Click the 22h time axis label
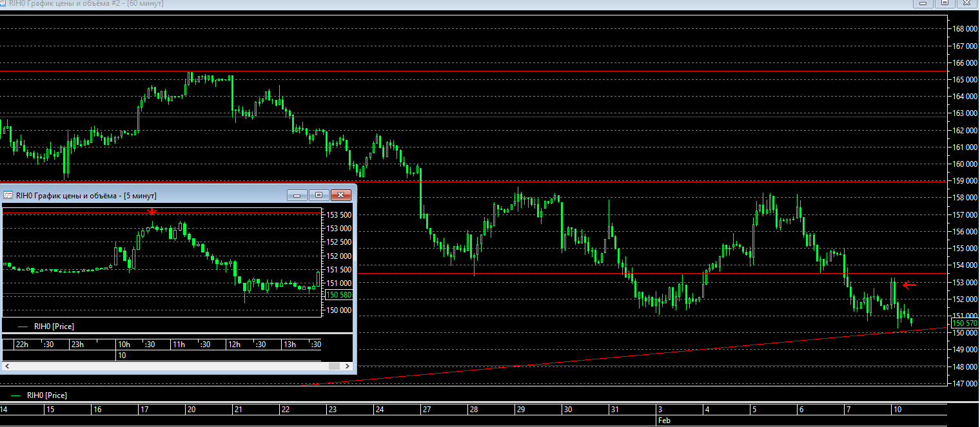980x427 pixels. 21,345
